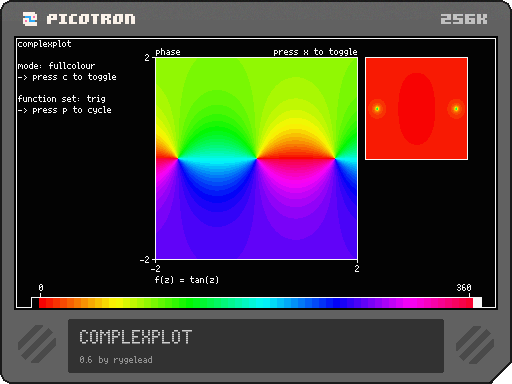Click the 'mode: fullcolour' text

click(56, 66)
